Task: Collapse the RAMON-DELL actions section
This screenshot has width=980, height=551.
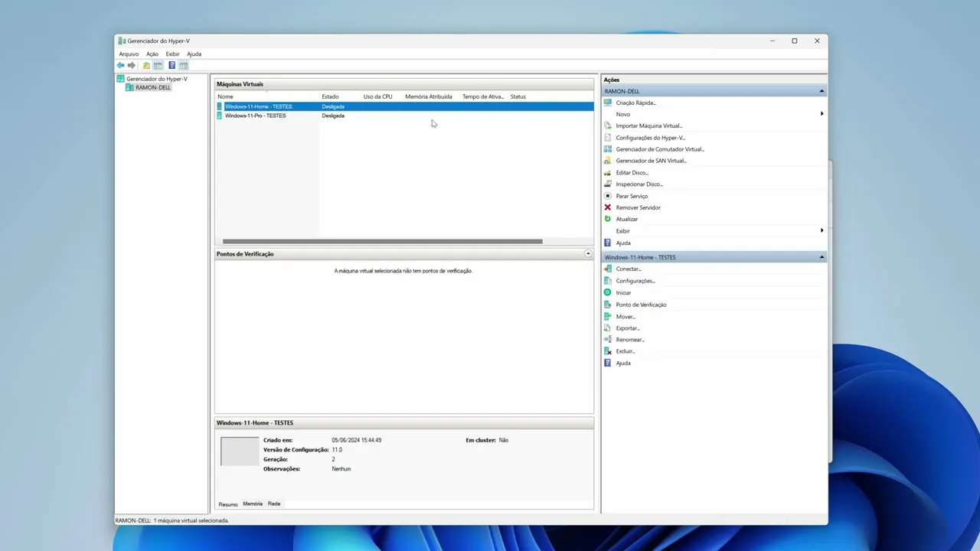Action: [x=822, y=91]
